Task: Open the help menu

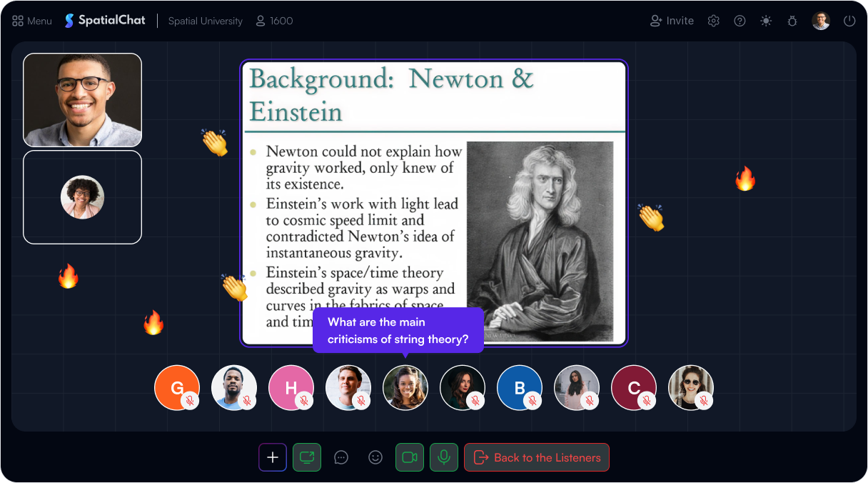Action: tap(740, 21)
